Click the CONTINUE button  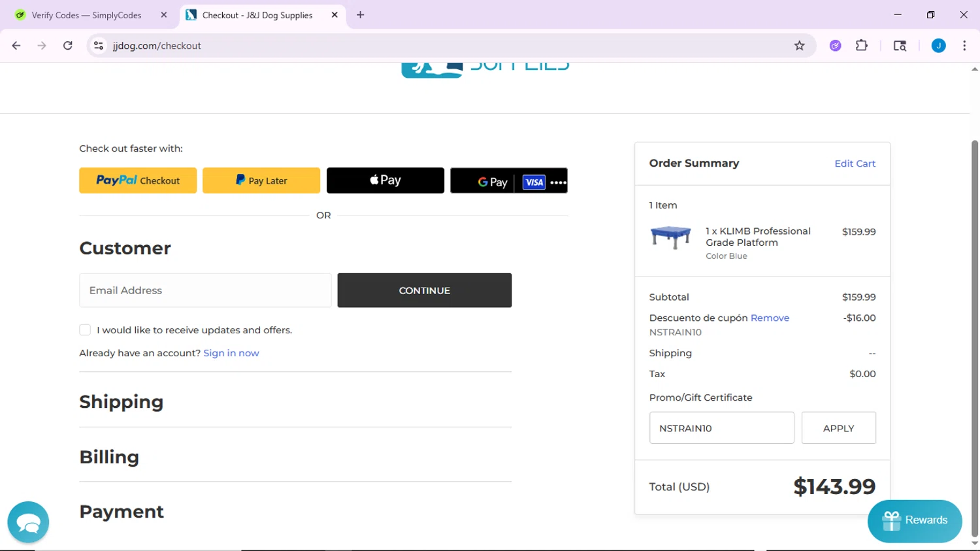click(425, 290)
